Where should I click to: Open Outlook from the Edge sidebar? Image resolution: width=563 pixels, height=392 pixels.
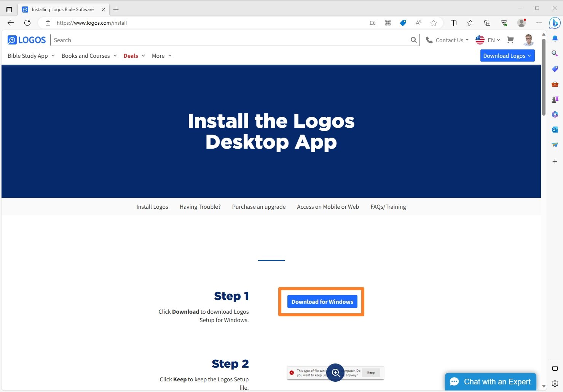click(555, 129)
